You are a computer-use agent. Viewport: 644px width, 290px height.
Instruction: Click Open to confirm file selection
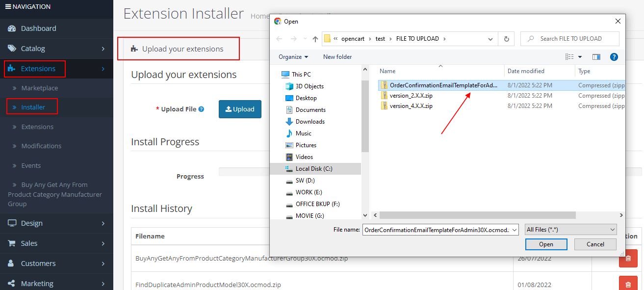point(546,244)
